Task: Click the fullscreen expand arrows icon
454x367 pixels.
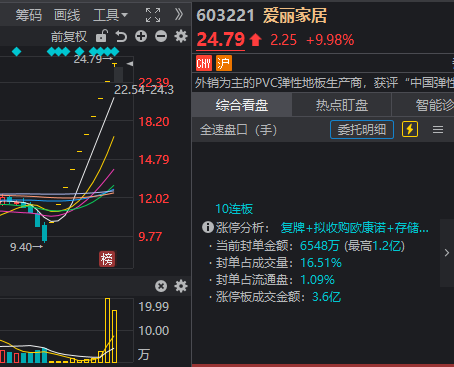Action: coord(153,15)
